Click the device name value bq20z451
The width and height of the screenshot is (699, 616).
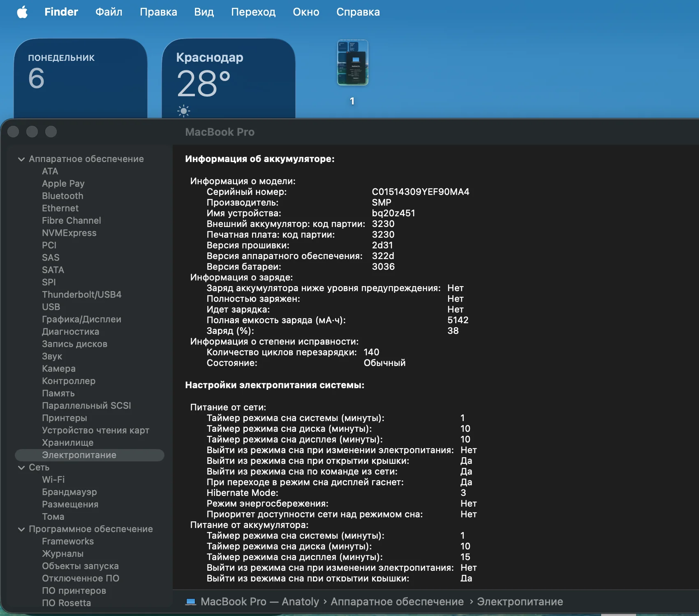pyautogui.click(x=393, y=213)
